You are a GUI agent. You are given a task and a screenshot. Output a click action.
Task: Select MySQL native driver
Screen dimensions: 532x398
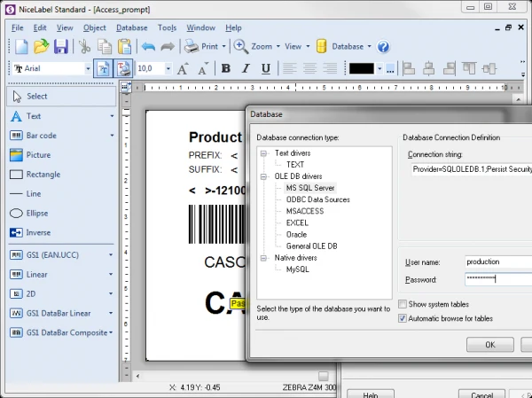[298, 269]
